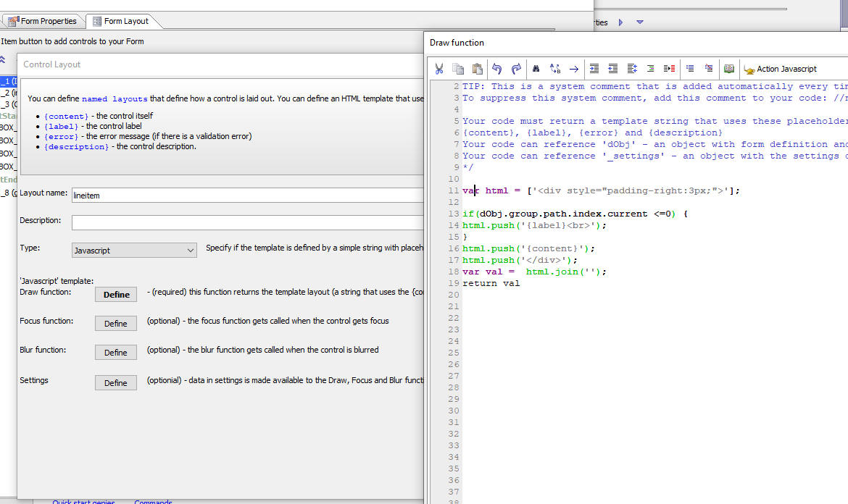Image resolution: width=848 pixels, height=504 pixels.
Task: Open Find and Replace (A to B) icon
Action: coord(555,69)
